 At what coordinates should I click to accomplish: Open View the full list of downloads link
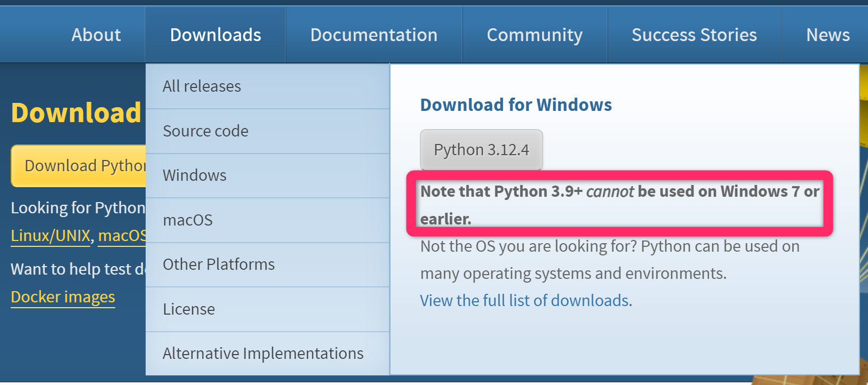coord(524,301)
